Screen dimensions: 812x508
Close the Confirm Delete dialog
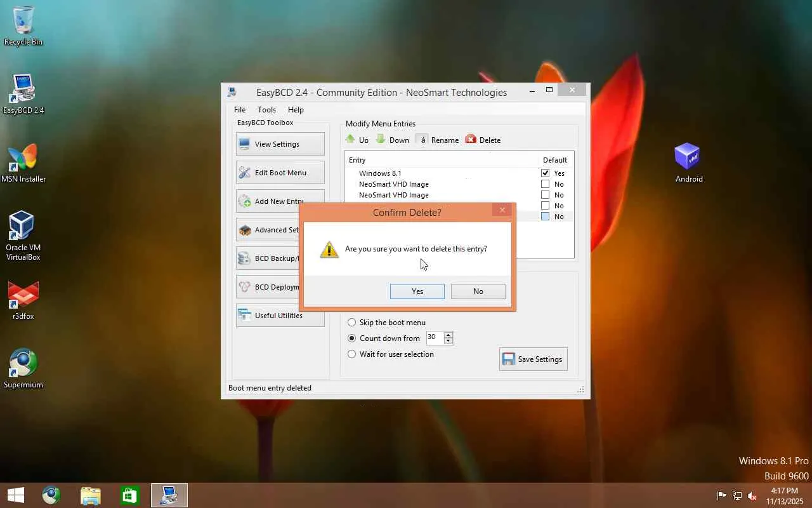502,210
